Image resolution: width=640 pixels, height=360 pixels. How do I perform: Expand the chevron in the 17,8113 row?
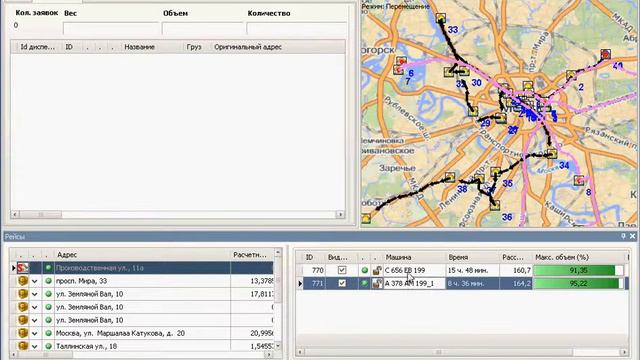coord(35,294)
